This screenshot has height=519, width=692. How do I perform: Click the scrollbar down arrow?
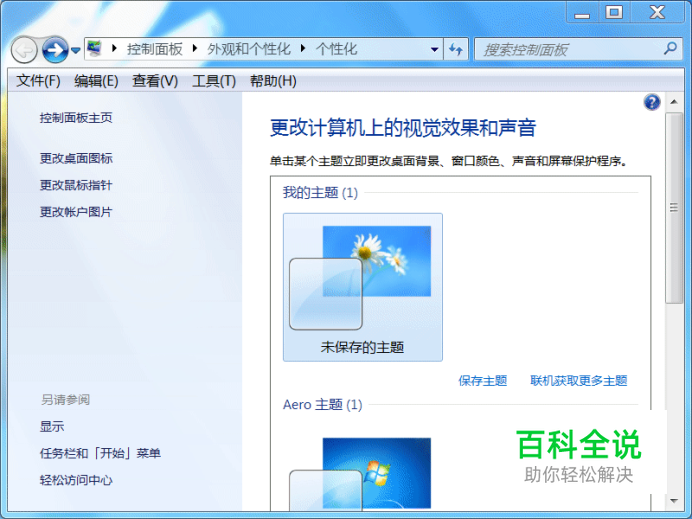click(674, 501)
